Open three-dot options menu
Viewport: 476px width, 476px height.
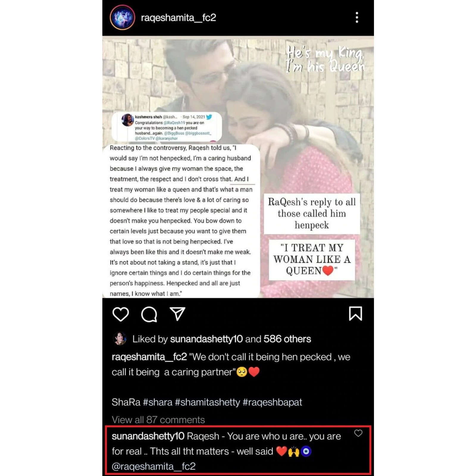357,18
